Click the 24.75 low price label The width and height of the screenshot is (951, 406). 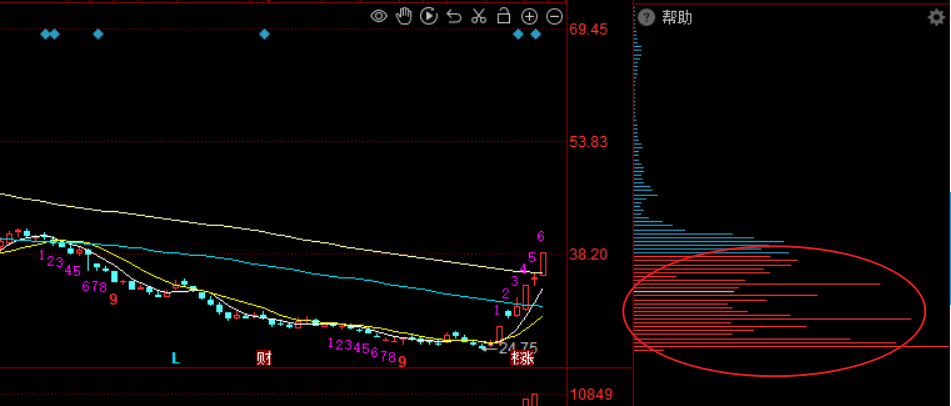[518, 347]
